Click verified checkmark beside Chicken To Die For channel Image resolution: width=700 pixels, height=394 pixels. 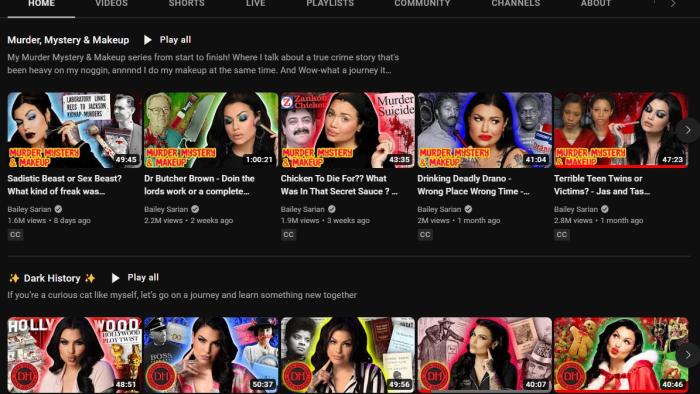[332, 209]
